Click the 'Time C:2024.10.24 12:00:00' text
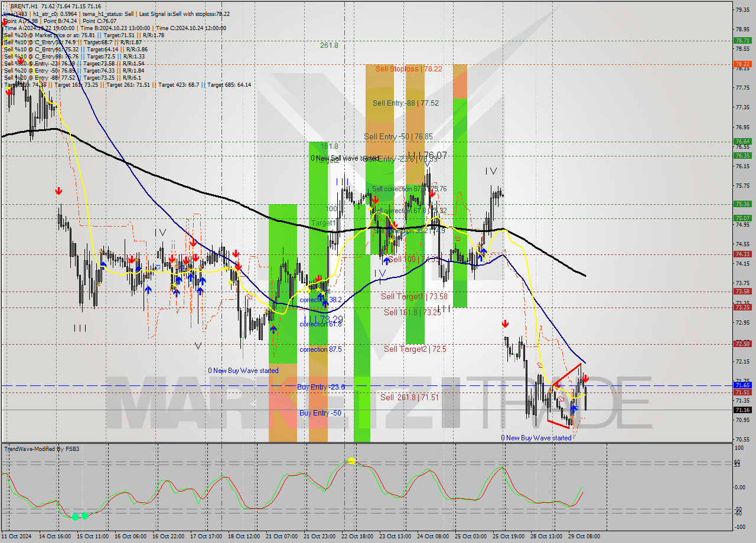Screen dimensions: 756x543 click(193, 28)
